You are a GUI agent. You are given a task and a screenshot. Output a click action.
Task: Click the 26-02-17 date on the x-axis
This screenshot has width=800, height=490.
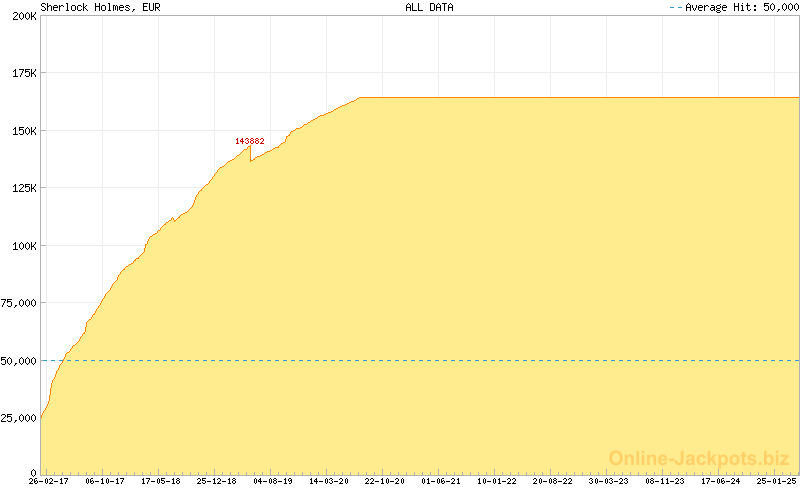48,481
